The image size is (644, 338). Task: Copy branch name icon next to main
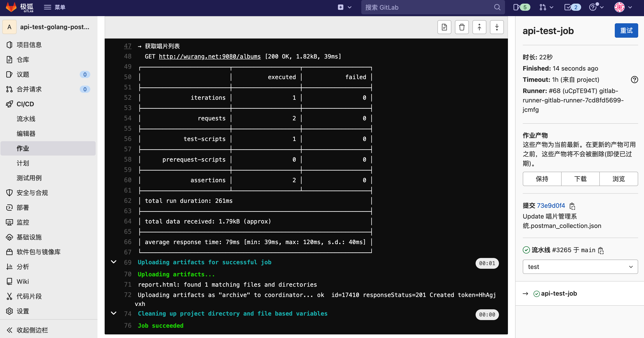pyautogui.click(x=601, y=250)
